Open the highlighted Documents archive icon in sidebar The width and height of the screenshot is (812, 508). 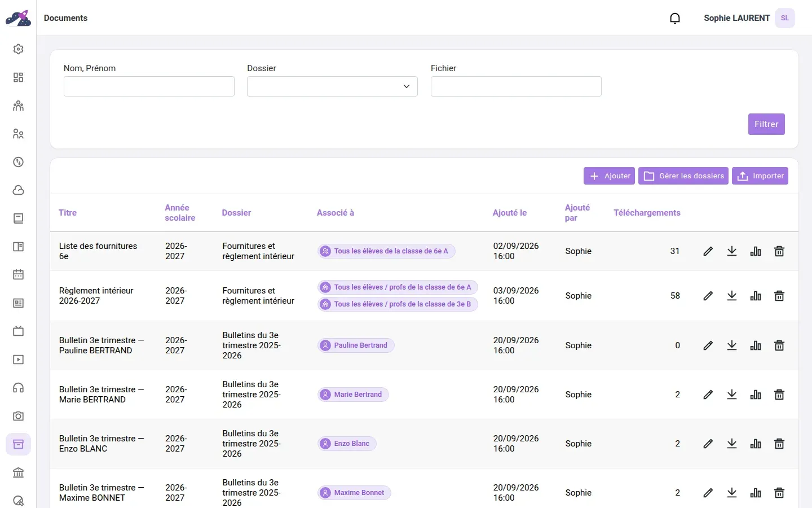18,444
